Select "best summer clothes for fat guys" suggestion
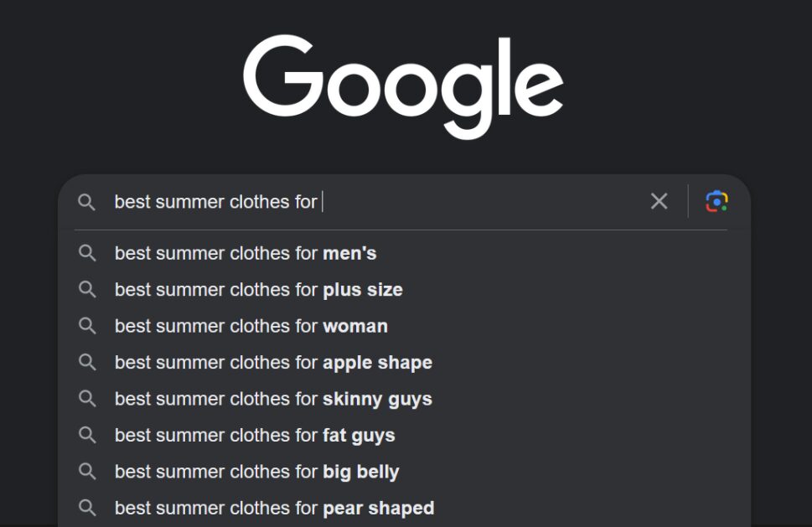Viewport: 812px width, 527px height. click(256, 435)
